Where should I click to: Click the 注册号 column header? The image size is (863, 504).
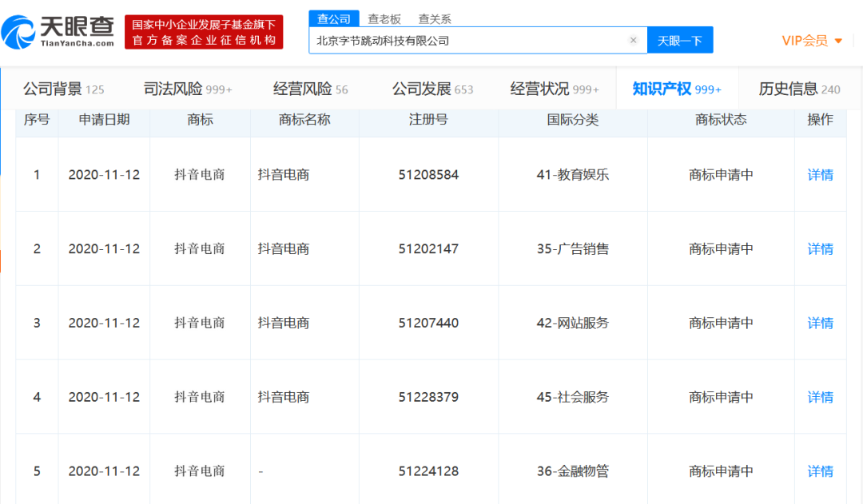(428, 119)
